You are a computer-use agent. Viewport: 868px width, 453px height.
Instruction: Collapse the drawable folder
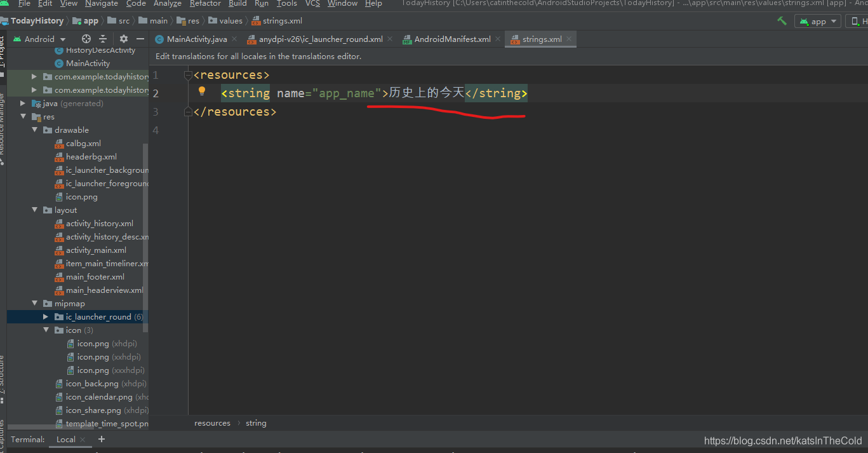click(35, 130)
